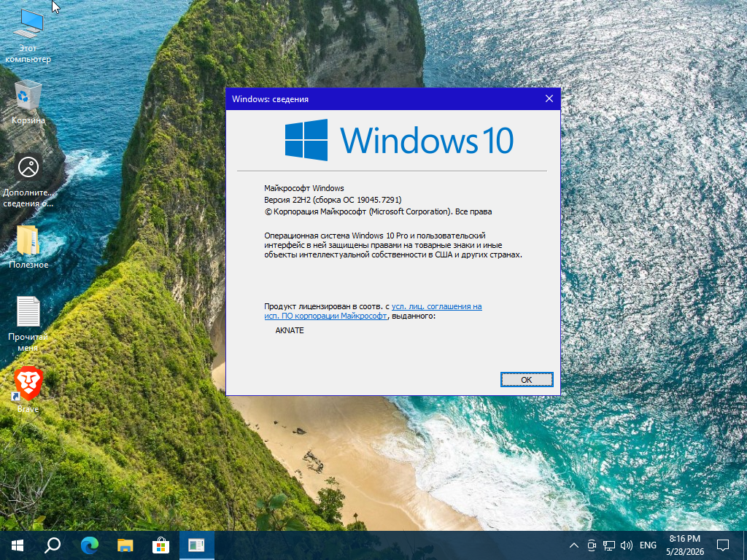The width and height of the screenshot is (747, 560).
Task: Open Microsoft Store from the taskbar
Action: [160, 545]
